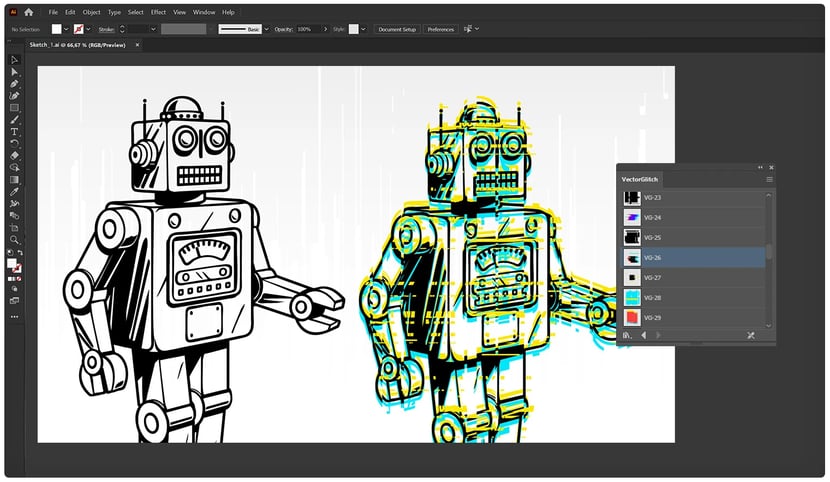The image size is (830, 482).
Task: Activate the Eraser tool
Action: pyautogui.click(x=14, y=156)
